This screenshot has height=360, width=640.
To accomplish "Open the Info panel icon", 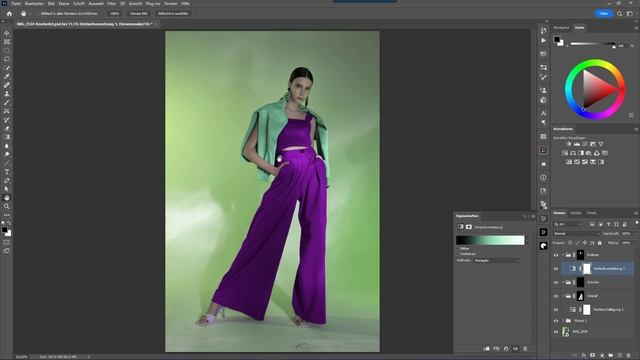I will click(543, 178).
